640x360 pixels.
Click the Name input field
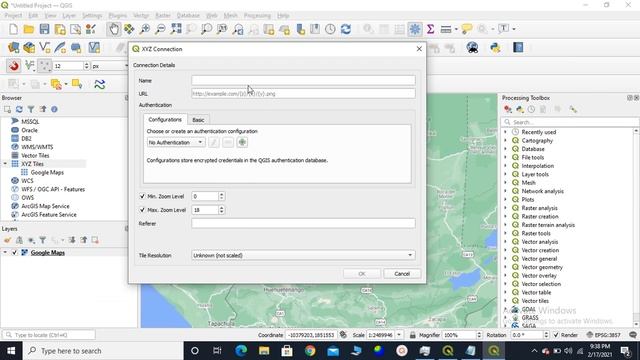click(303, 80)
